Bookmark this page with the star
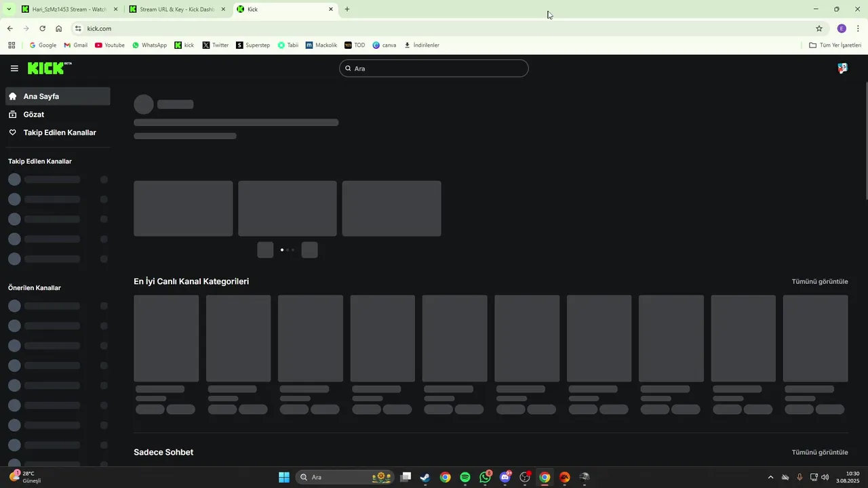This screenshot has width=868, height=488. (x=819, y=28)
